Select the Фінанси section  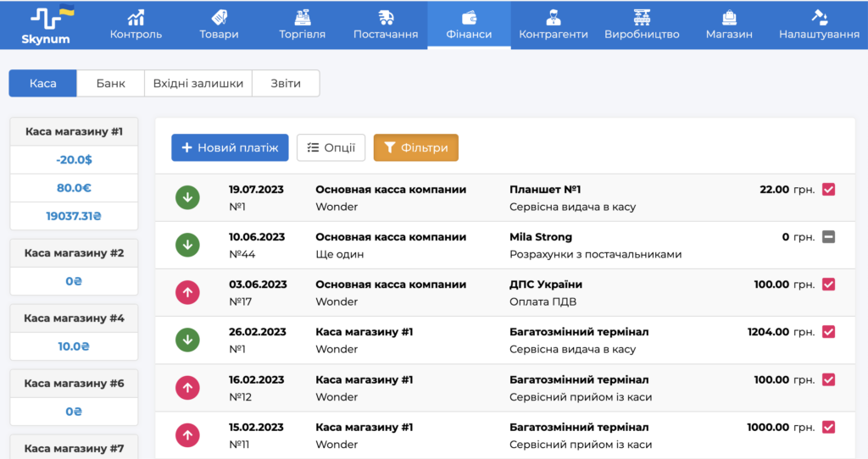469,25
